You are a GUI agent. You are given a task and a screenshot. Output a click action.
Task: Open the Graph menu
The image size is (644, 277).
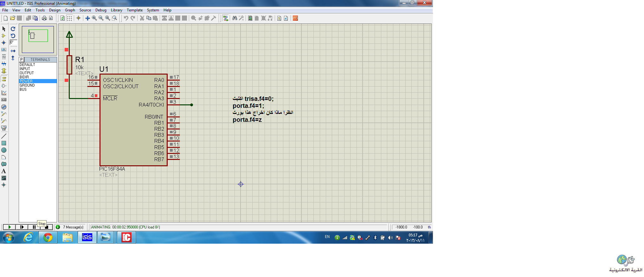(70, 10)
